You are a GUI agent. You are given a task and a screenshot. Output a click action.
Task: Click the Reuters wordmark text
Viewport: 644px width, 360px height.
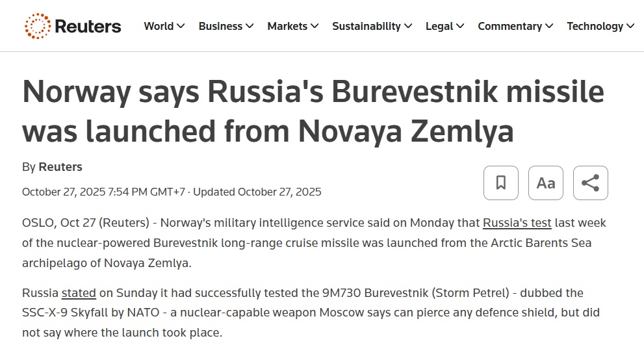[x=88, y=26]
